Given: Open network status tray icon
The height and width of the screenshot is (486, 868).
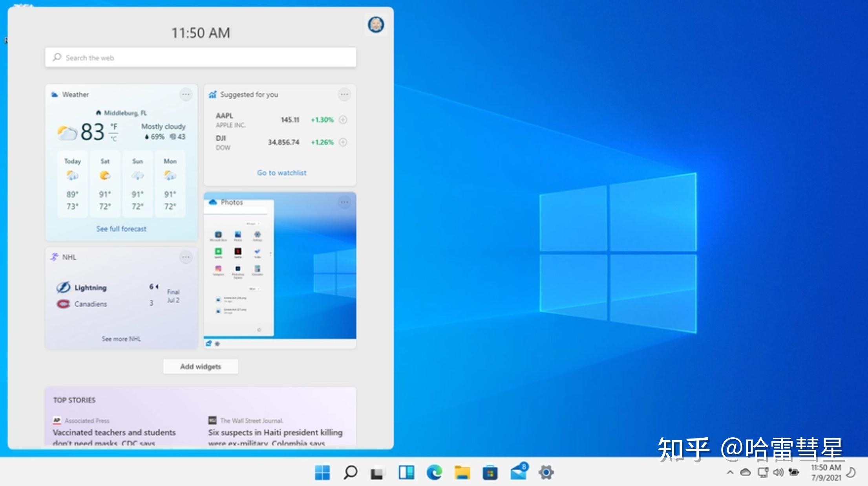Looking at the screenshot, I should click(762, 472).
